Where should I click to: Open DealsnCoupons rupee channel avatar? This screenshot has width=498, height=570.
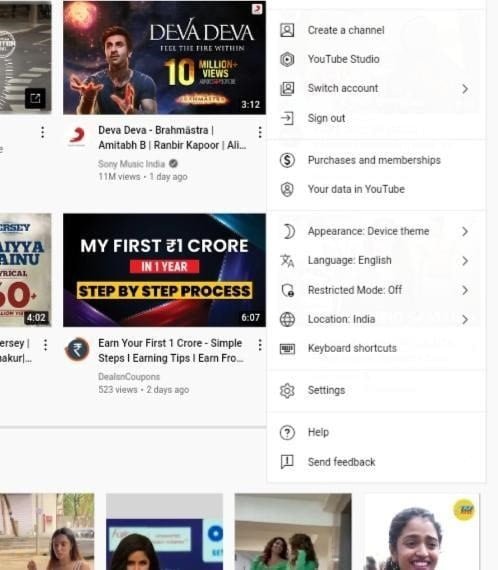pos(77,349)
